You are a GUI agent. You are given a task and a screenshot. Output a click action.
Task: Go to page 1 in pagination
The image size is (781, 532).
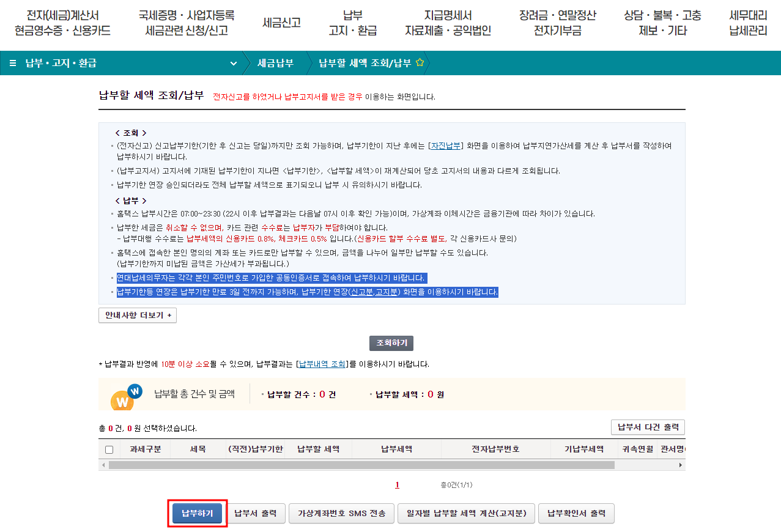397,485
